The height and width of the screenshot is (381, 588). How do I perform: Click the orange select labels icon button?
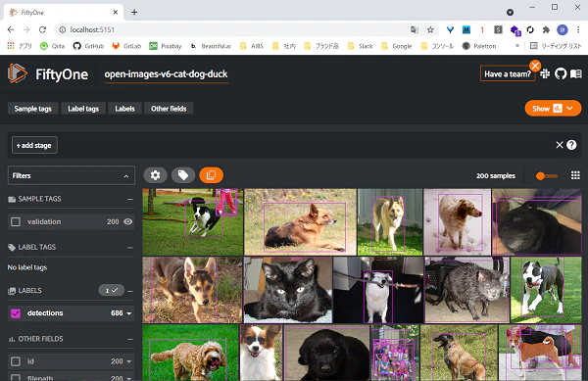click(211, 175)
